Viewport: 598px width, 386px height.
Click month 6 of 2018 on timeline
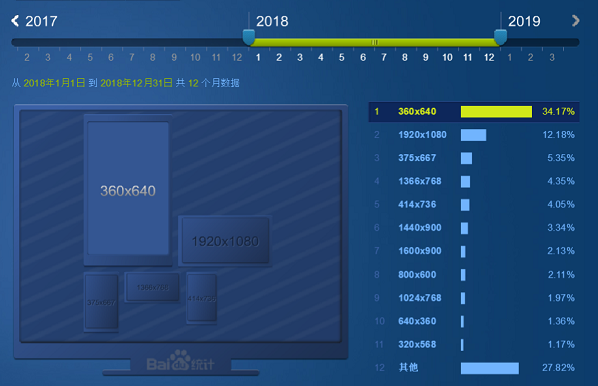coord(363,58)
